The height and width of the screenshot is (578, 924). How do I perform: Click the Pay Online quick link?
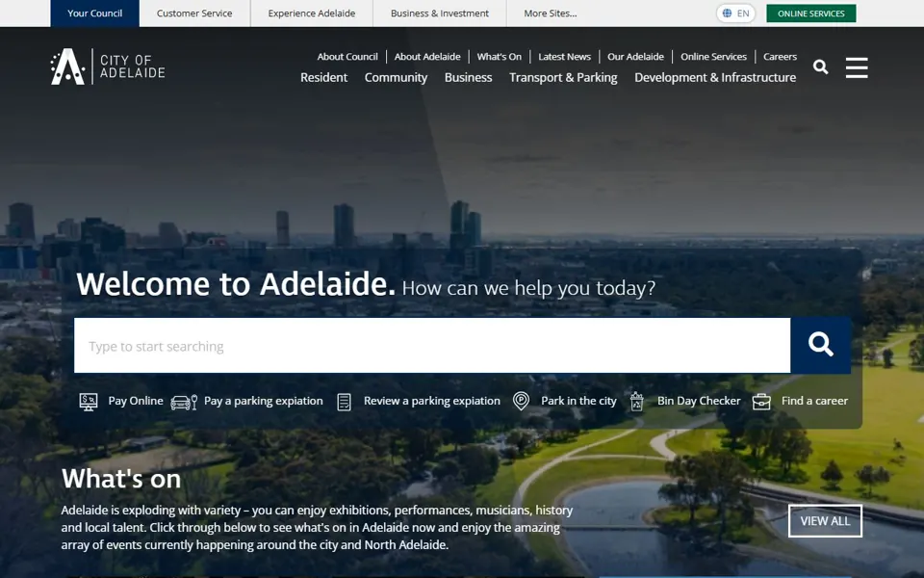click(136, 401)
